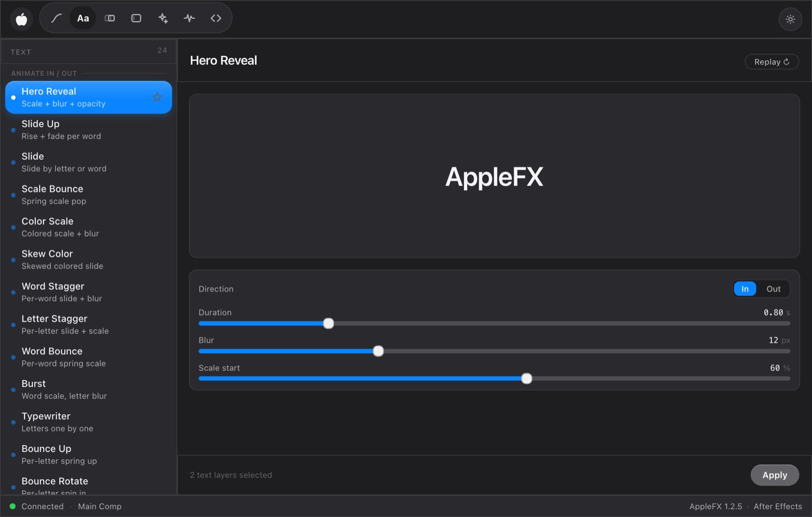Open the overlapping rectangles transitions tab
The image size is (812, 517).
tap(110, 18)
